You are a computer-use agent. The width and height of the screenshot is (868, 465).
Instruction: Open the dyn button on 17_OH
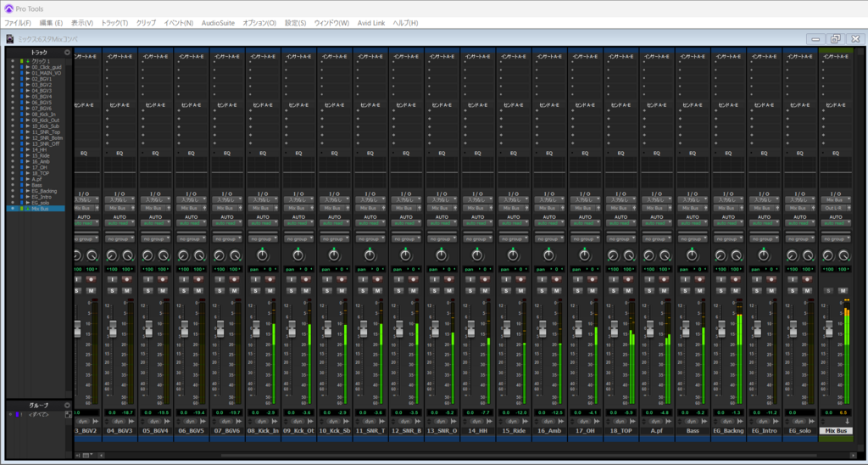(x=583, y=421)
